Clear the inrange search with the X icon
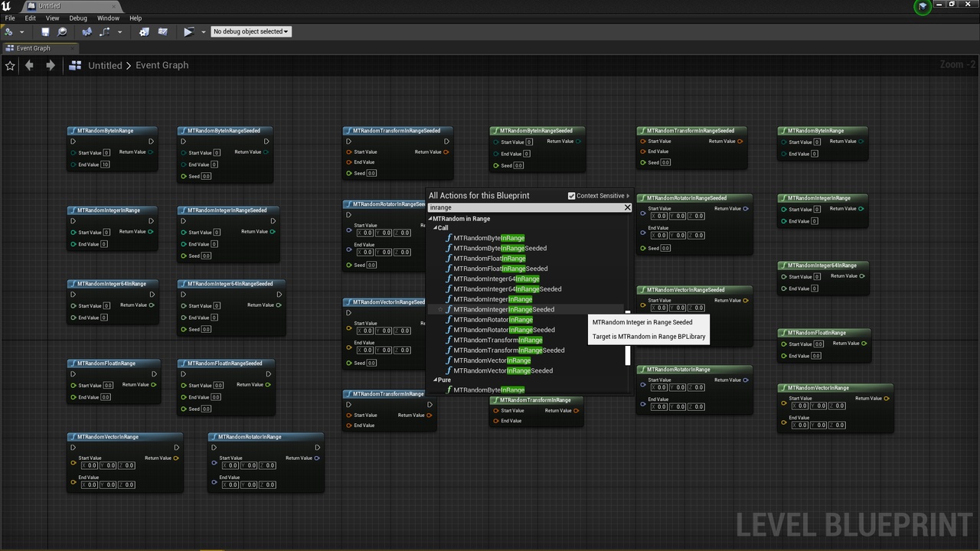The height and width of the screenshot is (551, 980). click(627, 207)
